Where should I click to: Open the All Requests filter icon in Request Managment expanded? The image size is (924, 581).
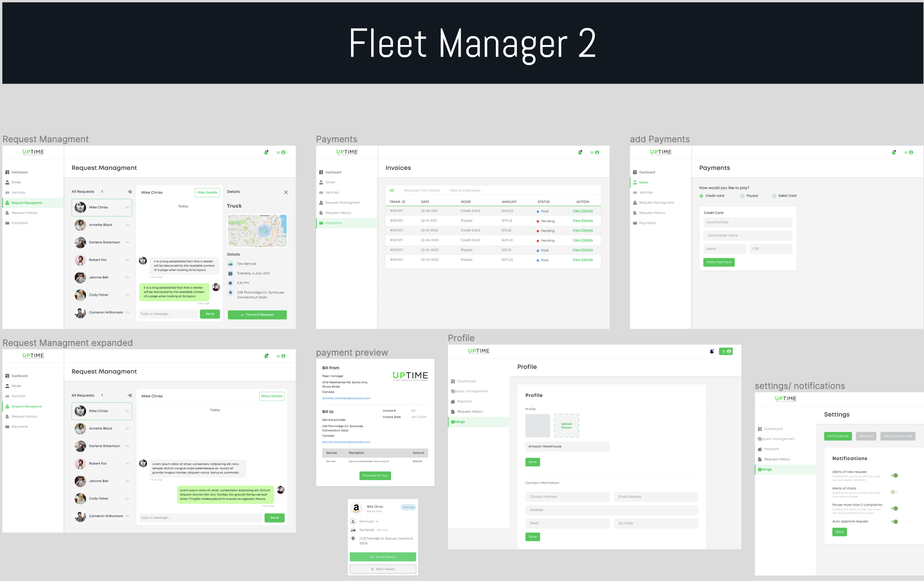[129, 395]
